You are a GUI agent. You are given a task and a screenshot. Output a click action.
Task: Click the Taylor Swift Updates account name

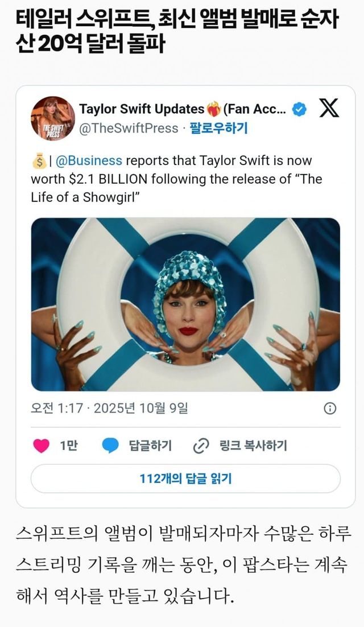142,109
